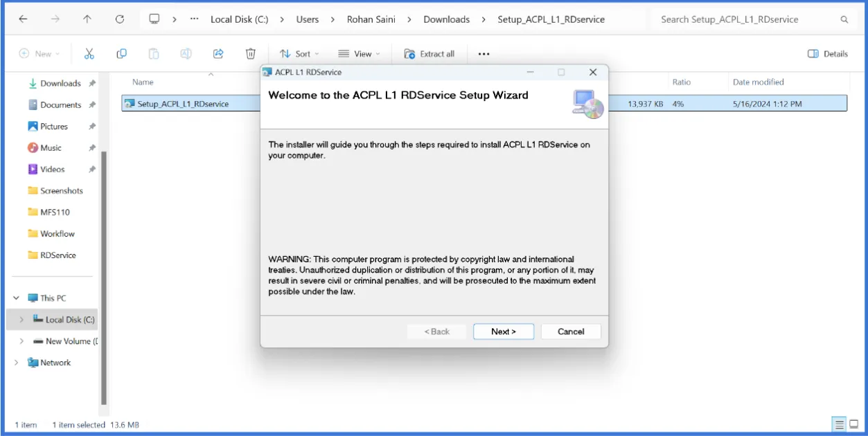Click the Copy icon in toolbar
Image resolution: width=868 pixels, height=436 pixels.
pos(121,54)
